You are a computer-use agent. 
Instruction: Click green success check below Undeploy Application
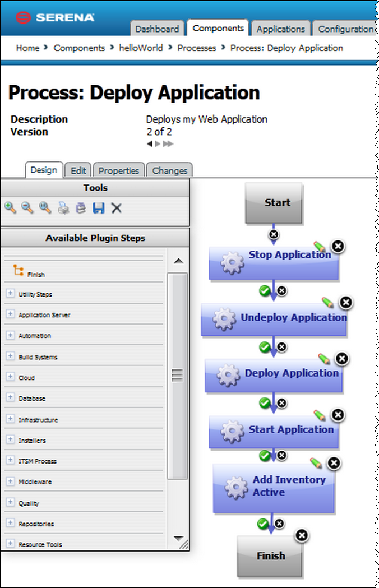265,347
